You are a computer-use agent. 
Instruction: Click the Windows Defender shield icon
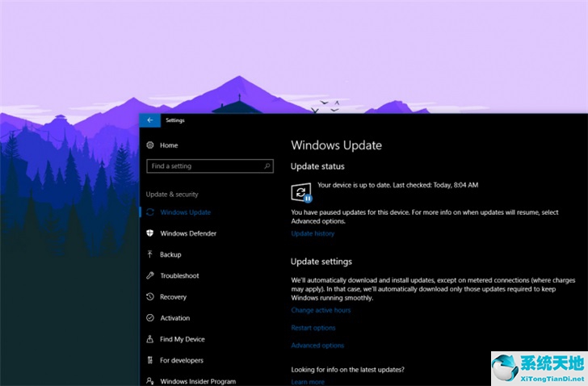(150, 233)
